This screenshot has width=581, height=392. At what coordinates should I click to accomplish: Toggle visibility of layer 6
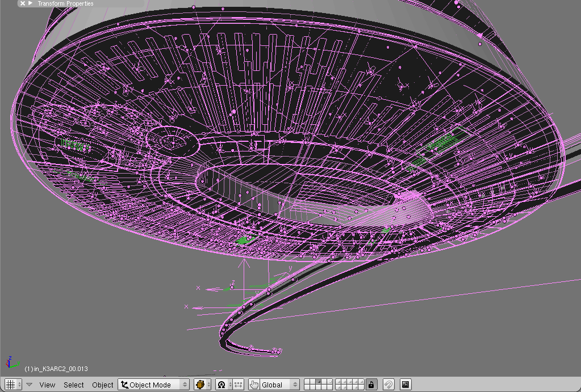tap(338, 382)
